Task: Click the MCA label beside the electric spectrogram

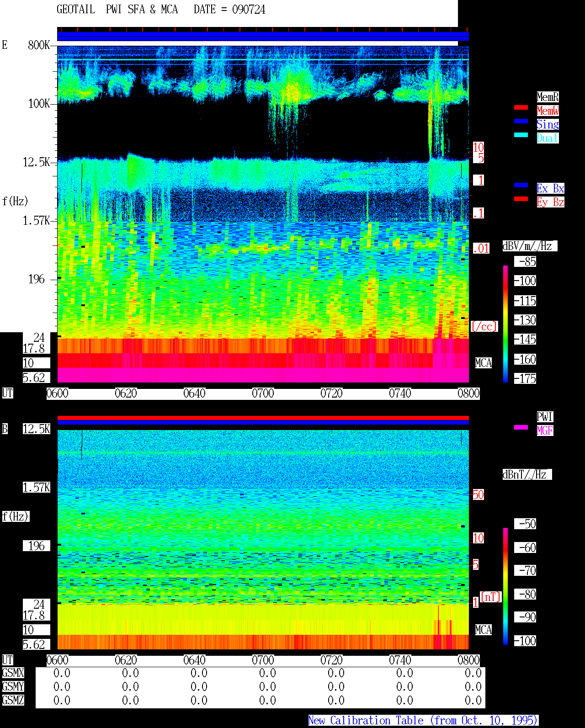Action: (x=484, y=363)
